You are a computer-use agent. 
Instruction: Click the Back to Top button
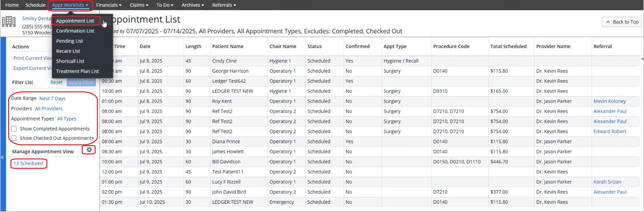pyautogui.click(x=622, y=22)
